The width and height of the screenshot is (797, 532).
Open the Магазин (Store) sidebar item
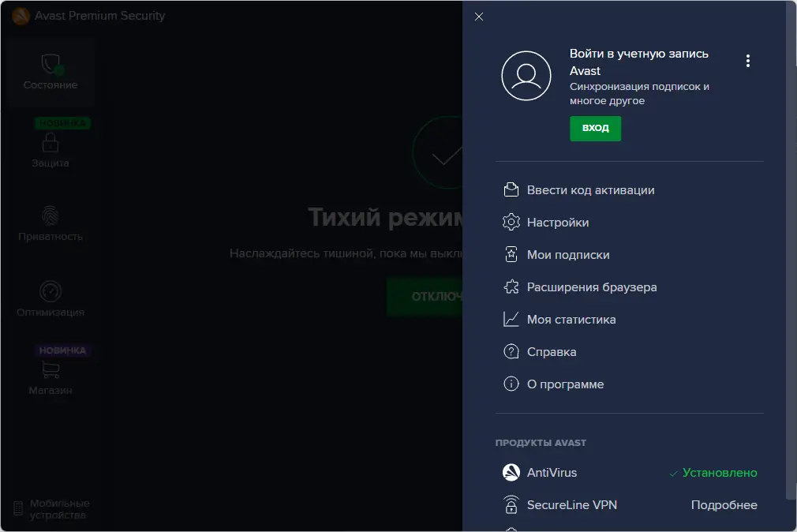[x=50, y=377]
